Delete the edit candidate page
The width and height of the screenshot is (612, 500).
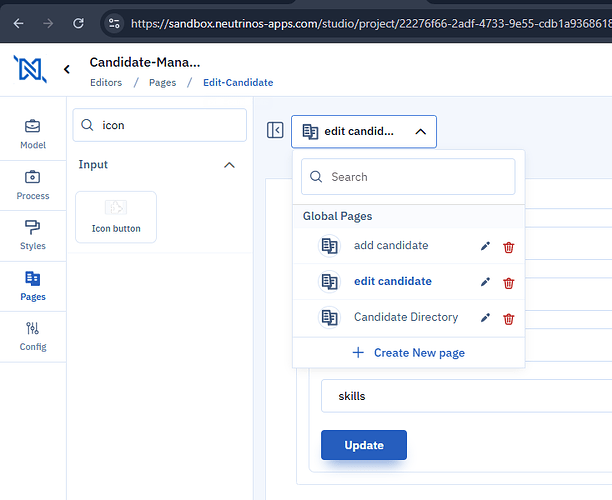pyautogui.click(x=509, y=283)
